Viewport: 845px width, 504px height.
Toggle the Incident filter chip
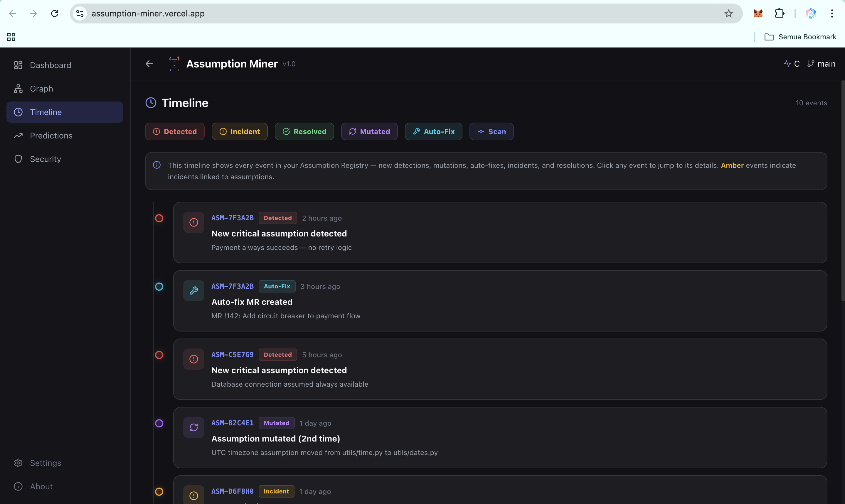coord(240,131)
